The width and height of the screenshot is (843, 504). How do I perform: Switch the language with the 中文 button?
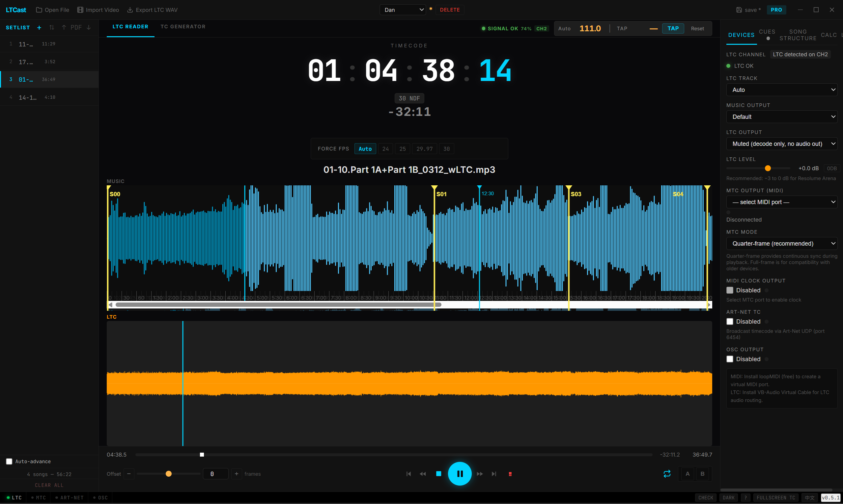click(x=810, y=497)
